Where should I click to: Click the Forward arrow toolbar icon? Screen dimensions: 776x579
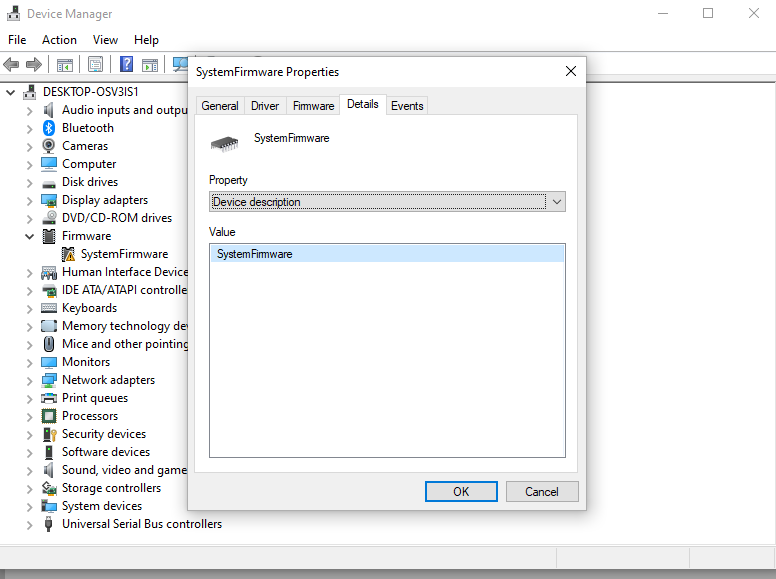[x=34, y=65]
